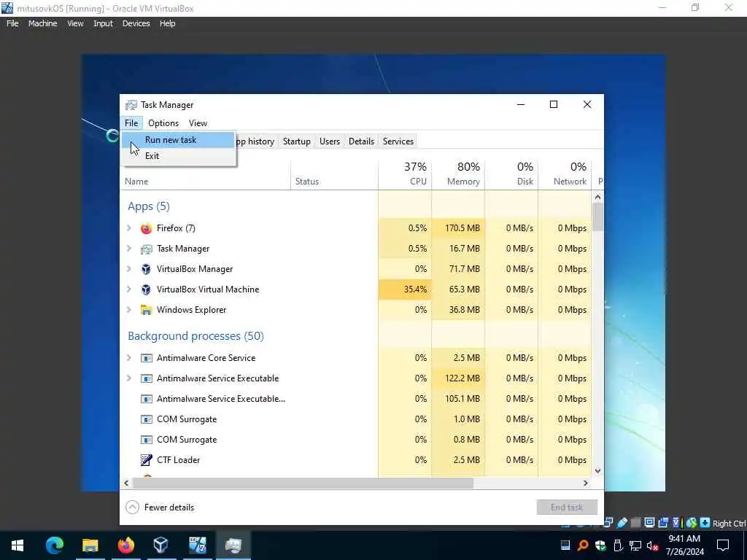
Task: Click the Firefox icon in the Apps list
Action: pyautogui.click(x=146, y=228)
